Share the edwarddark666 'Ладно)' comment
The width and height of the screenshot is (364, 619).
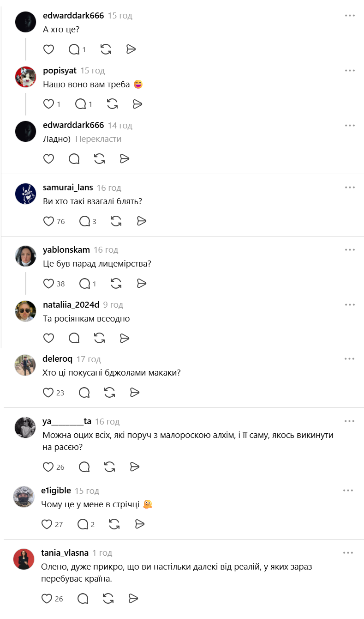pos(125,159)
